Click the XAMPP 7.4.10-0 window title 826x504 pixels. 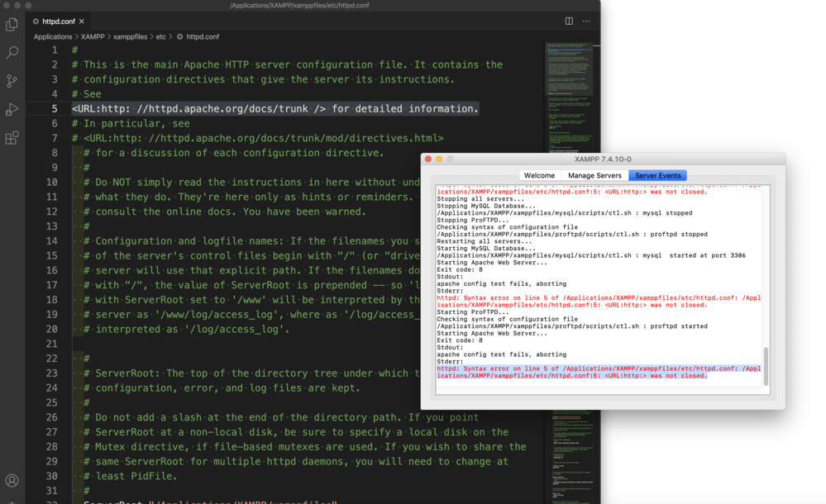click(603, 159)
